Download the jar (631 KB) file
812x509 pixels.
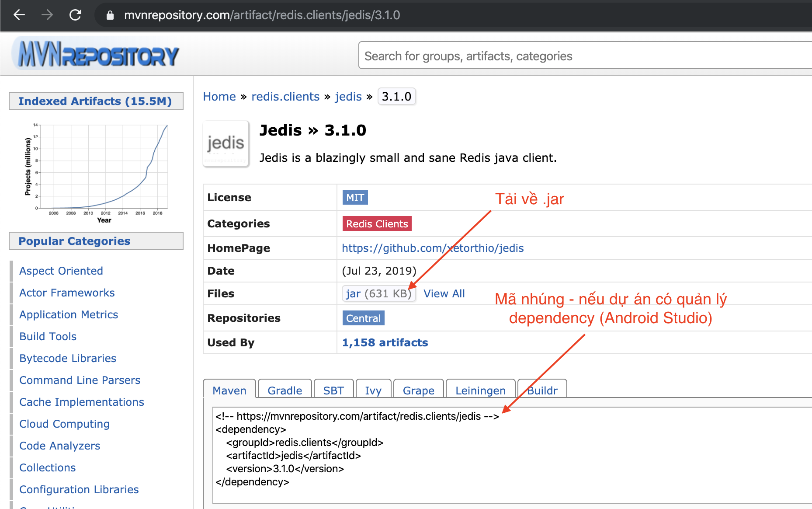(378, 293)
